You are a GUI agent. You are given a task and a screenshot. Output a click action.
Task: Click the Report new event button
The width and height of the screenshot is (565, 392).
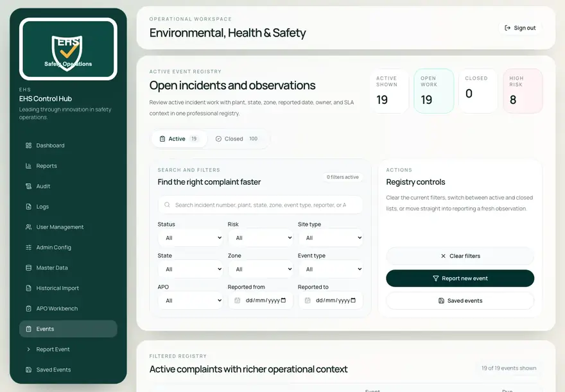coord(460,278)
